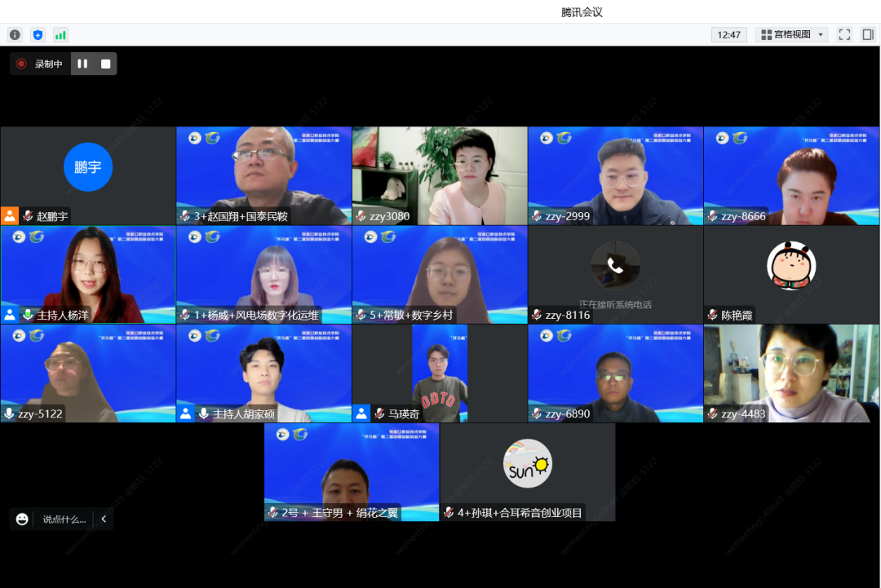Image resolution: width=881 pixels, height=588 pixels.
Task: Open the emoji reaction picker
Action: tap(22, 519)
